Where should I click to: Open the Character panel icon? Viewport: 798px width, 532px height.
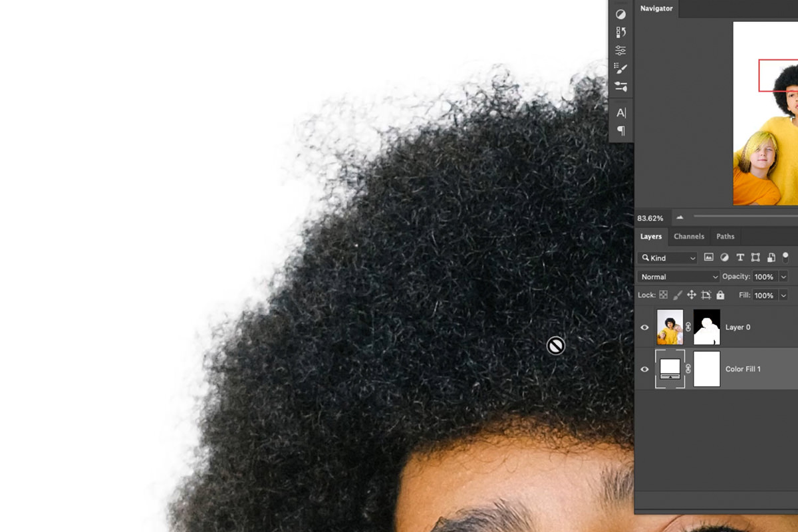click(620, 113)
